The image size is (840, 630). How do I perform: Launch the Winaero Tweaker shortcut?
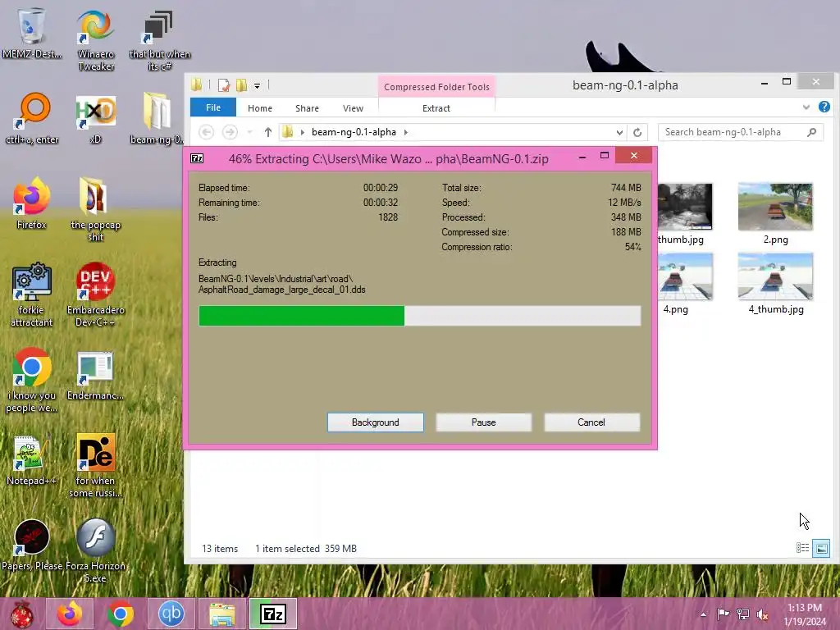click(95, 25)
